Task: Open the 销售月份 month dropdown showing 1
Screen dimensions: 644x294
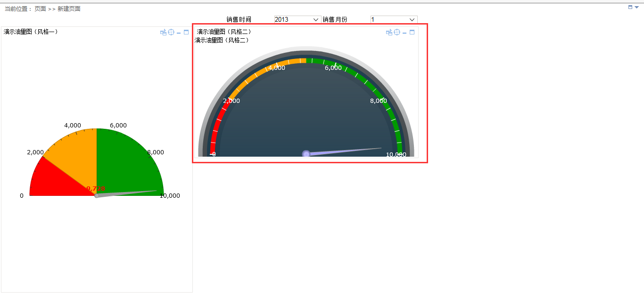Action: pos(394,19)
